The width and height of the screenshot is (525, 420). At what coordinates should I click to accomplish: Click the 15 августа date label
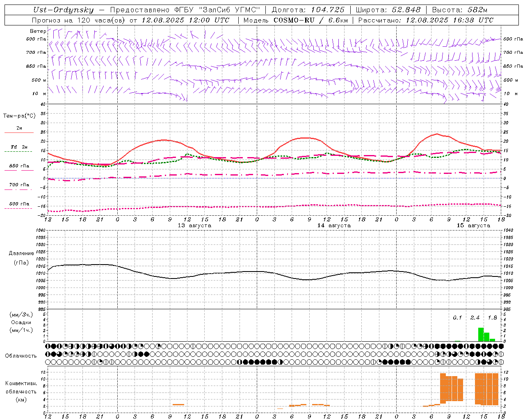coord(473,226)
